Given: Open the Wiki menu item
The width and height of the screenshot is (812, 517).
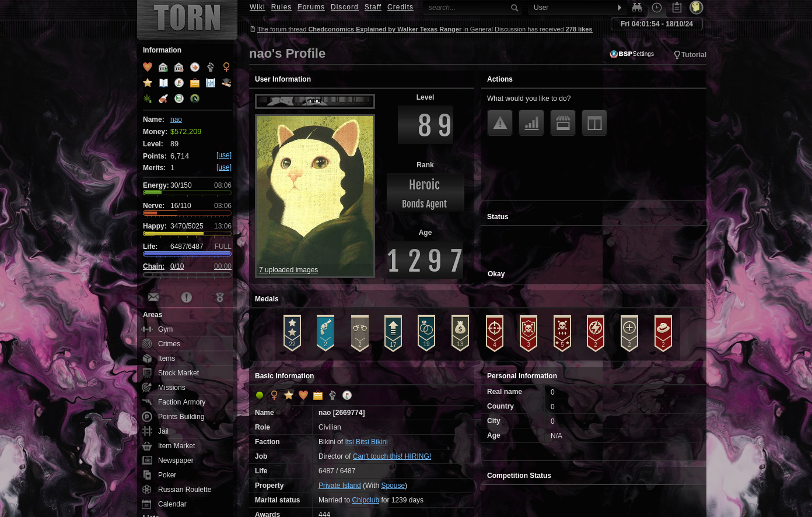Looking at the screenshot, I should point(257,7).
